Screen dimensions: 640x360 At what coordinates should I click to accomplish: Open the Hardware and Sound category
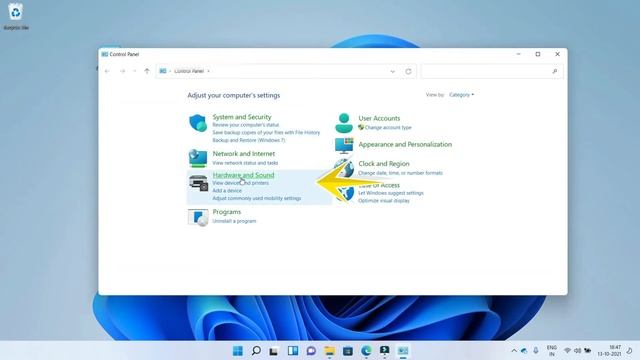[243, 175]
